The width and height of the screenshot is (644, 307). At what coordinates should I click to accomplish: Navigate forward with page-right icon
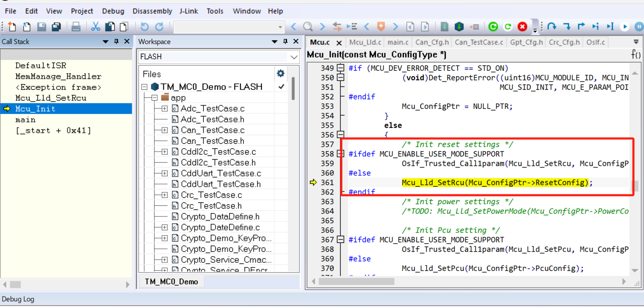click(425, 27)
